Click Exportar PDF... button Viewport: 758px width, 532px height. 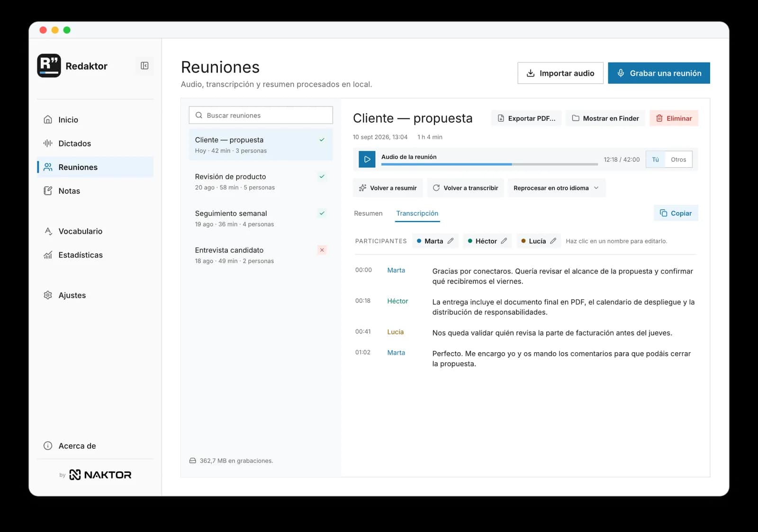point(526,118)
